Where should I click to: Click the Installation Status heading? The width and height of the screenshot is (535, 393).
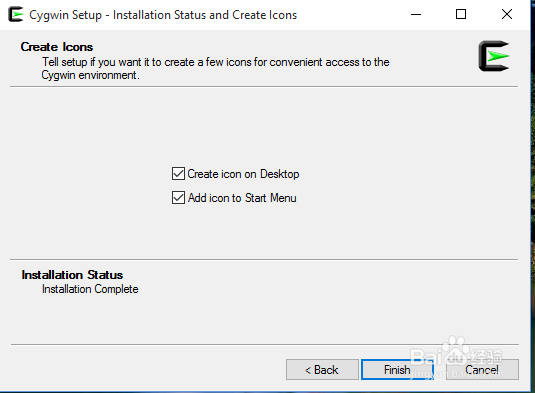pos(72,275)
